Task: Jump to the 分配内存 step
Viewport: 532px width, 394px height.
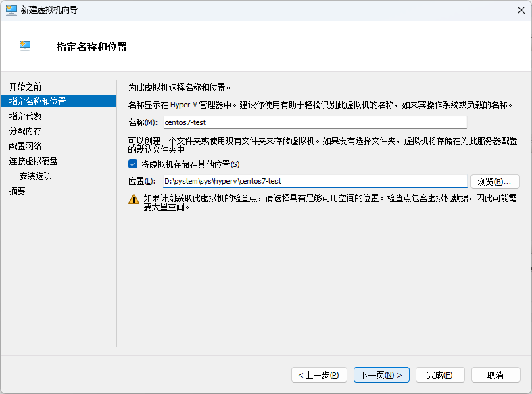Action: [25, 131]
